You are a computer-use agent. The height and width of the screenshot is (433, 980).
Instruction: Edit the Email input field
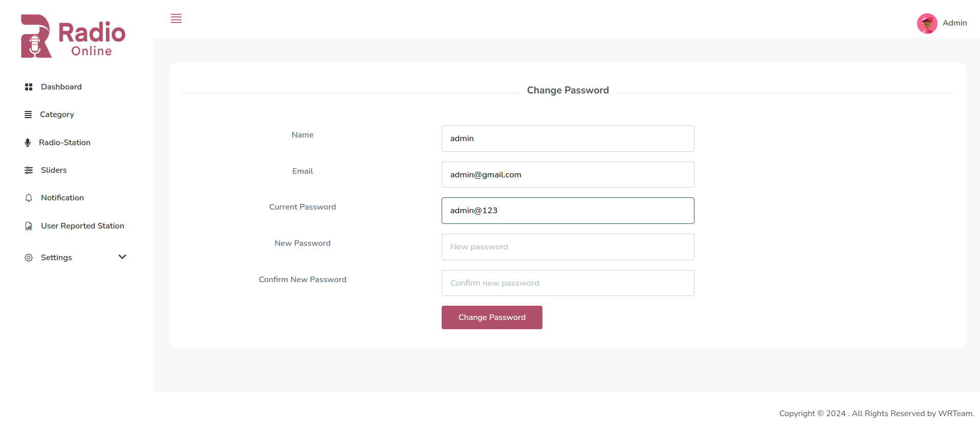[568, 175]
